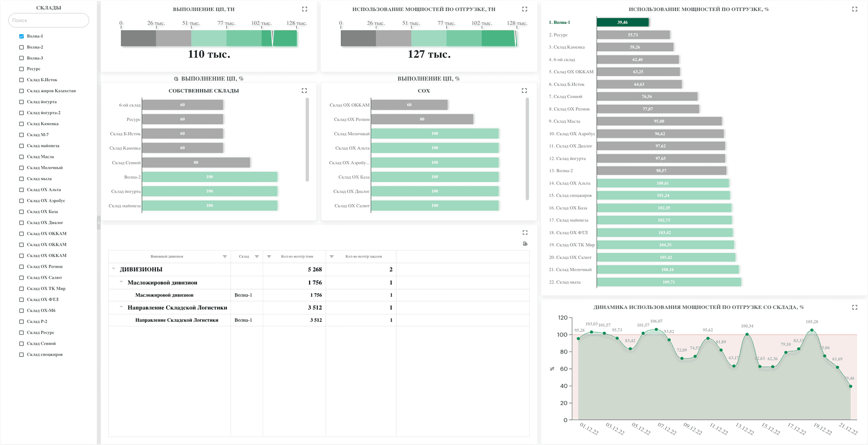Click the '22. Склад мыла' bar showing 109,71
The width and height of the screenshot is (868, 445).
click(x=669, y=282)
